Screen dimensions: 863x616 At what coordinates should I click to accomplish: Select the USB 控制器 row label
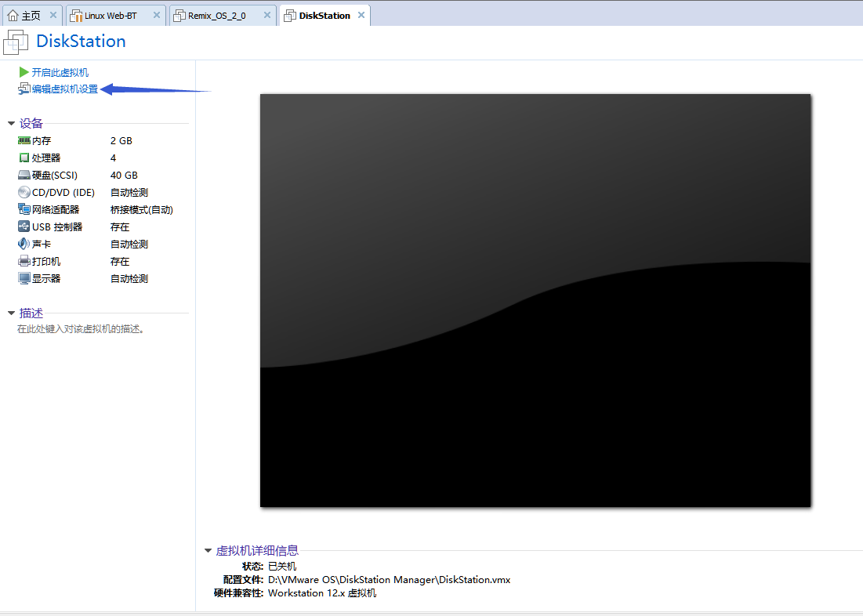(x=57, y=226)
